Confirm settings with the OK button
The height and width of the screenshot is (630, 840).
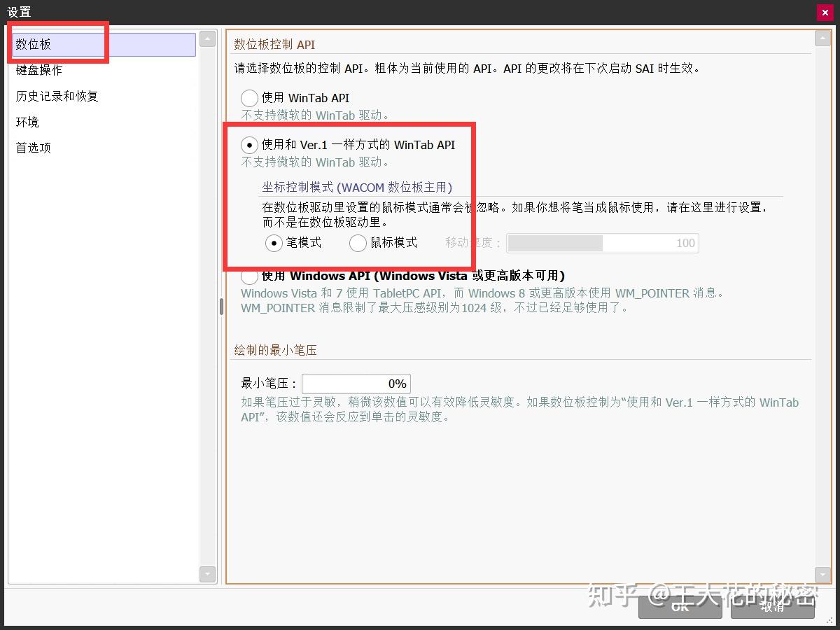pos(680,607)
